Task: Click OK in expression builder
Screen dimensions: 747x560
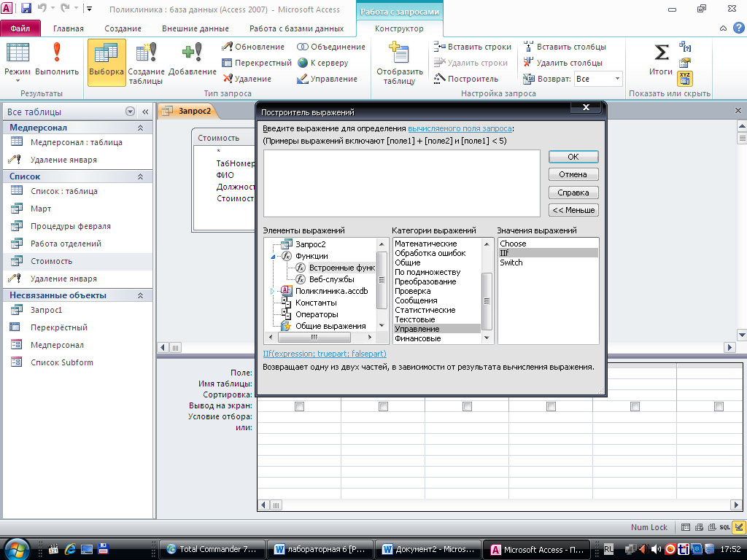Action: (x=573, y=157)
